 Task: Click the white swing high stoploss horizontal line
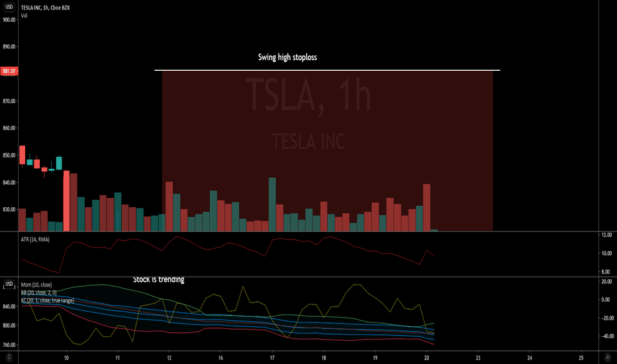(327, 70)
